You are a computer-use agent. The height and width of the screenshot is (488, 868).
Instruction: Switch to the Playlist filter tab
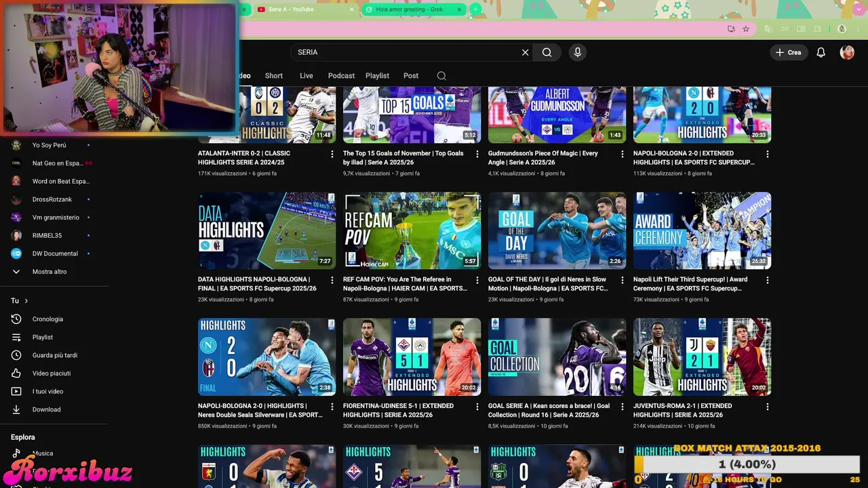[x=377, y=76]
